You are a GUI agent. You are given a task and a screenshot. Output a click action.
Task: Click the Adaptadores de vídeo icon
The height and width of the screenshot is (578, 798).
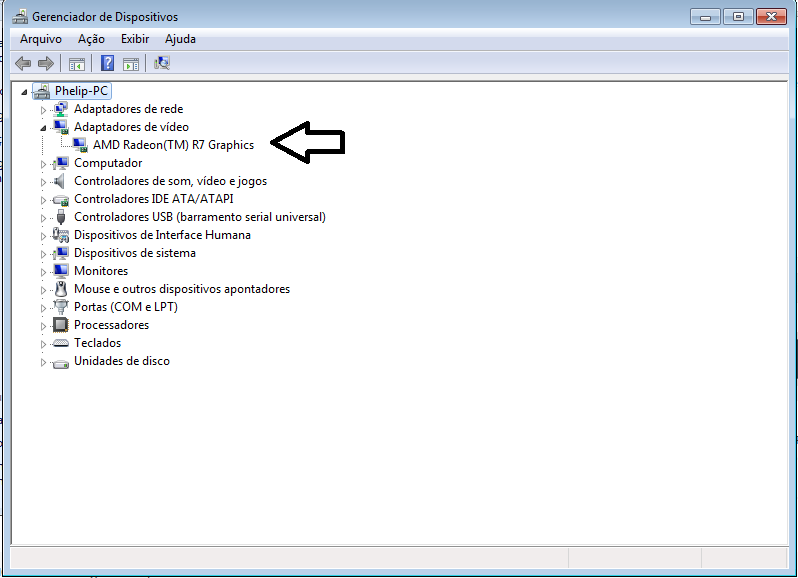click(61, 127)
